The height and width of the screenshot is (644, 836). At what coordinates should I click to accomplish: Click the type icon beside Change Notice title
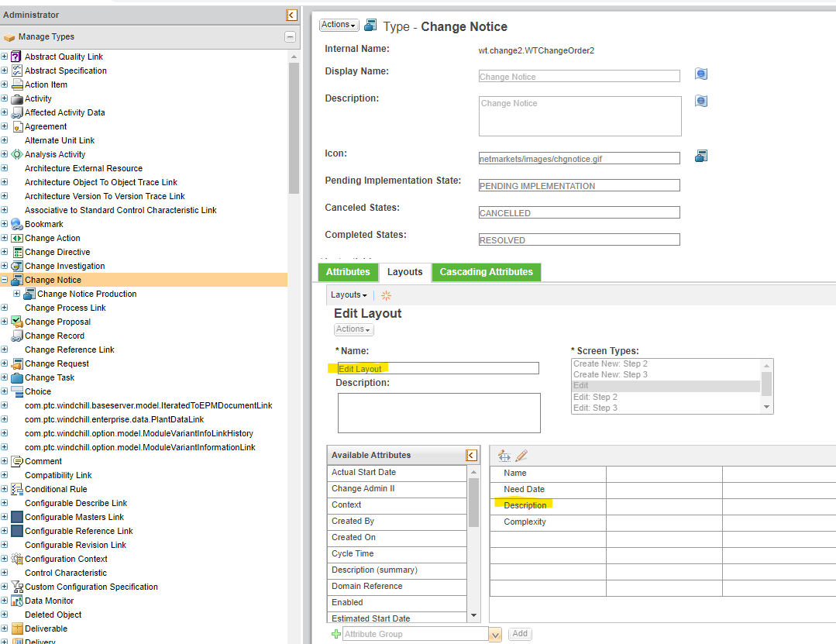coord(370,24)
